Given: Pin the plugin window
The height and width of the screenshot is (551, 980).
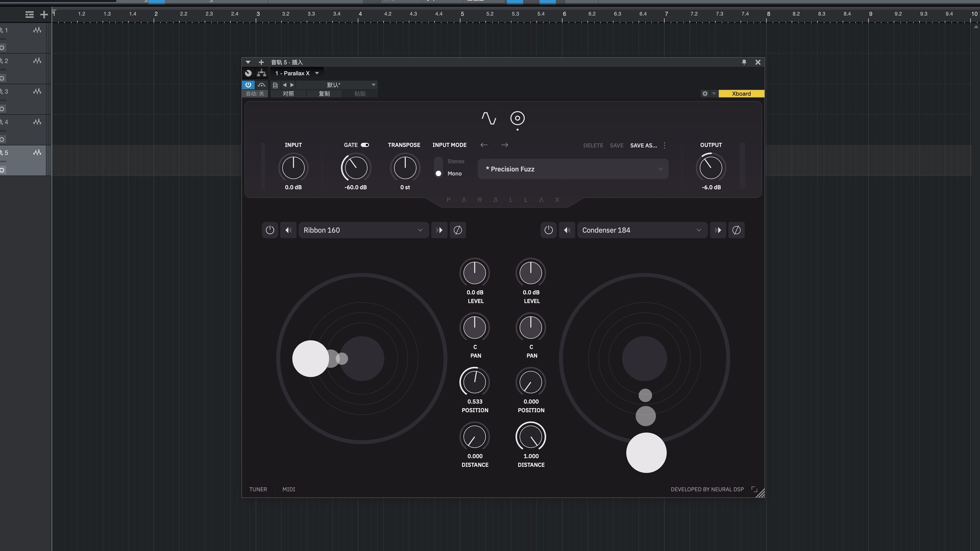Looking at the screenshot, I should (x=744, y=62).
